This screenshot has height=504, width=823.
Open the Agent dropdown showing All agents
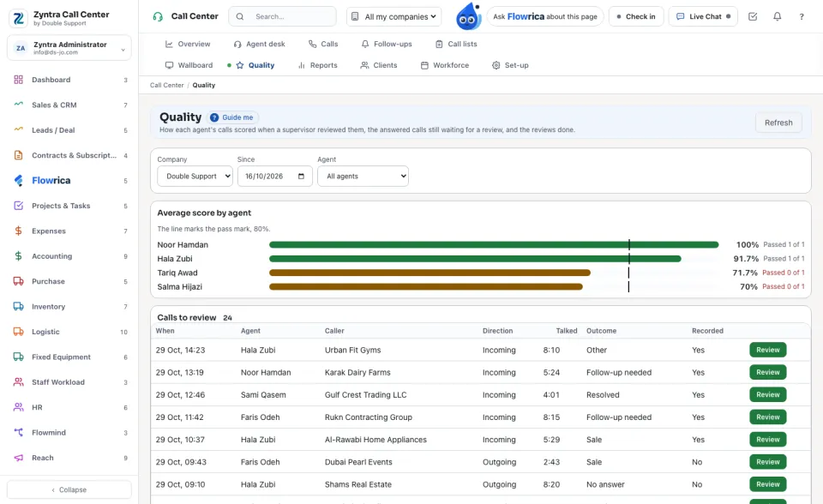[x=363, y=177]
